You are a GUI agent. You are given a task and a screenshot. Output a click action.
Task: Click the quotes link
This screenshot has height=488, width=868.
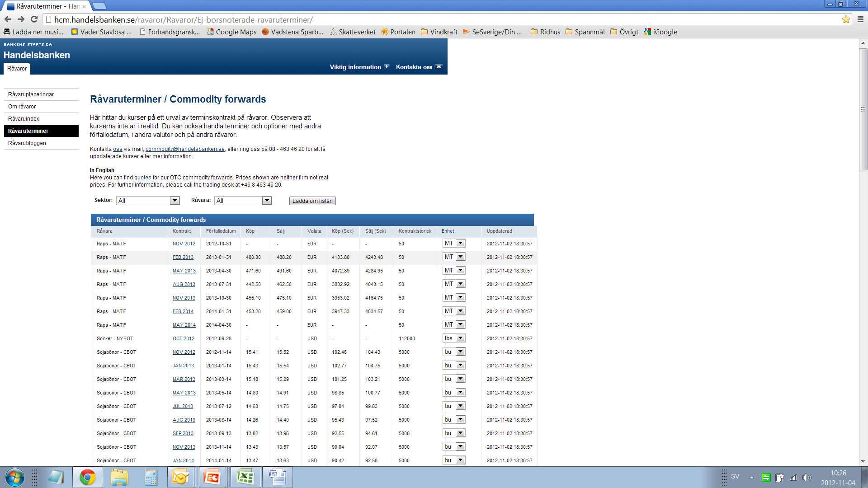tap(143, 178)
